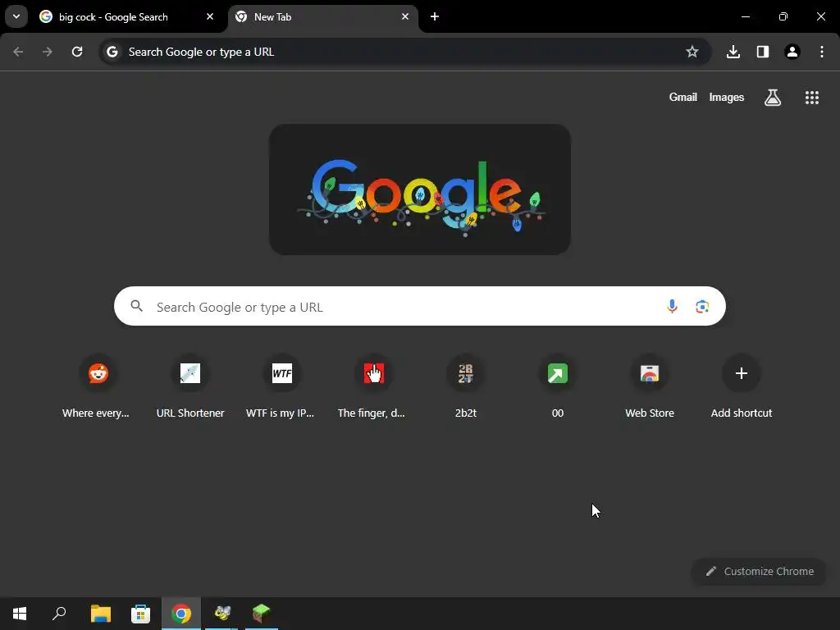This screenshot has width=840, height=630.
Task: Go back to previous page
Action: point(18,52)
